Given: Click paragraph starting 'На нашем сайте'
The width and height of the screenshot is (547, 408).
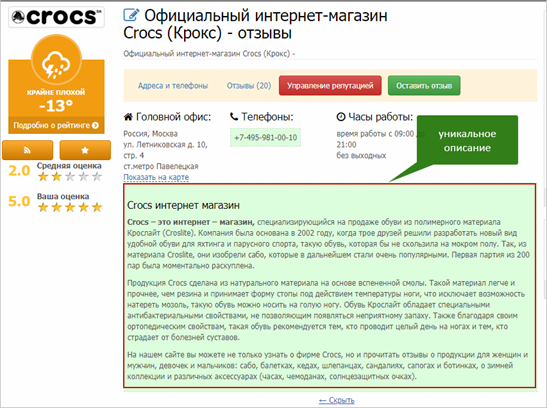Looking at the screenshot, I should point(328,365).
